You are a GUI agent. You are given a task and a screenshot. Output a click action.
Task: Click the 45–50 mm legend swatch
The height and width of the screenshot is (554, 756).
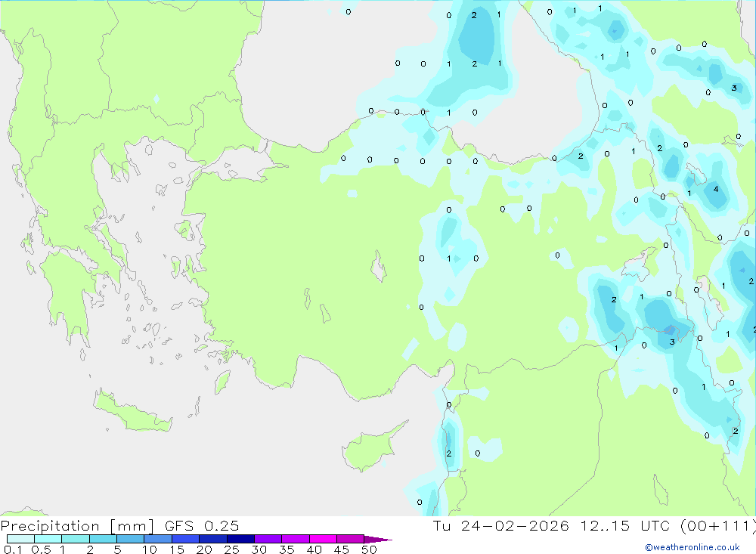point(351,539)
